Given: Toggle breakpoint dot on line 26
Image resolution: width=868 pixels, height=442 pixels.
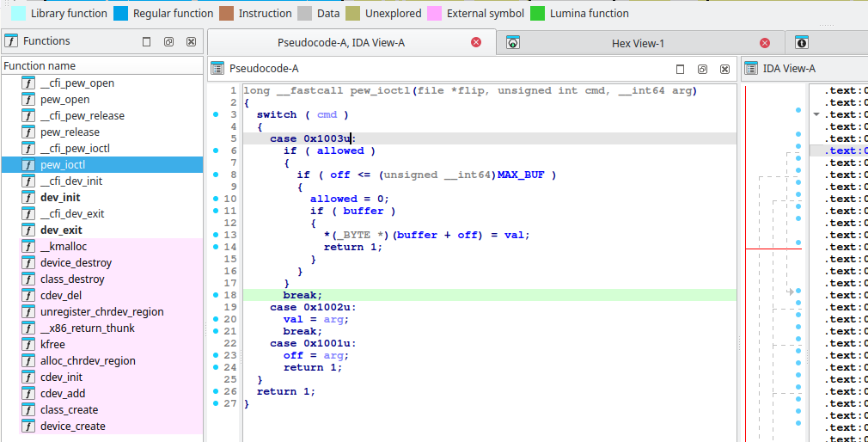Looking at the screenshot, I should coord(216,391).
